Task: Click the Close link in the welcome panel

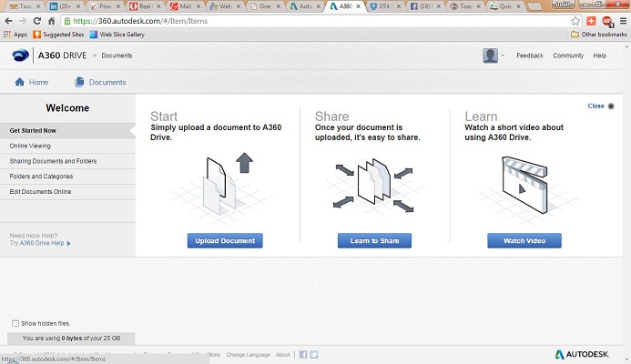Action: click(595, 106)
